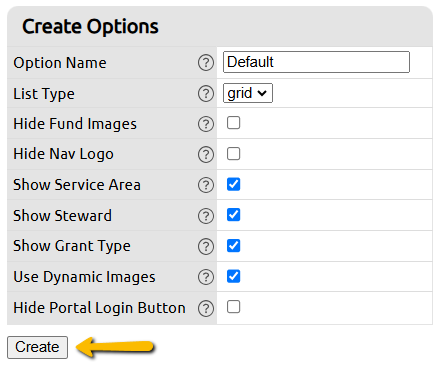Uncheck the Show Service Area checkbox
439x365 pixels.
click(x=233, y=184)
